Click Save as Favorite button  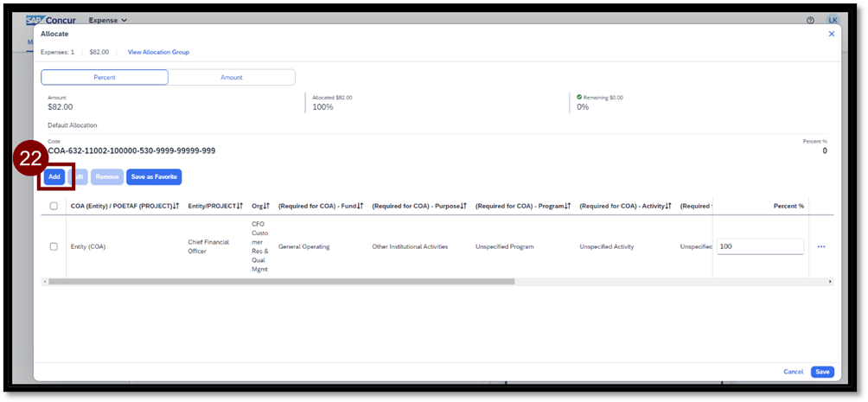[154, 177]
